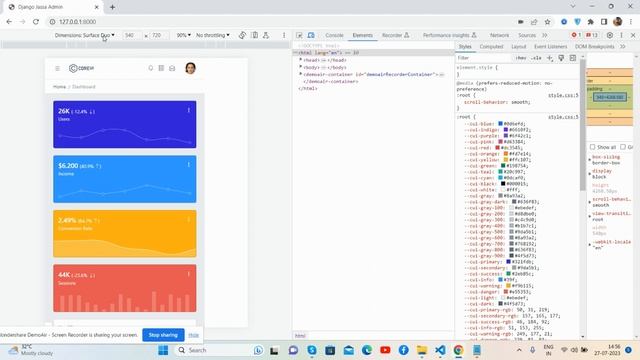Open the device toolbar more options menu

(x=284, y=36)
